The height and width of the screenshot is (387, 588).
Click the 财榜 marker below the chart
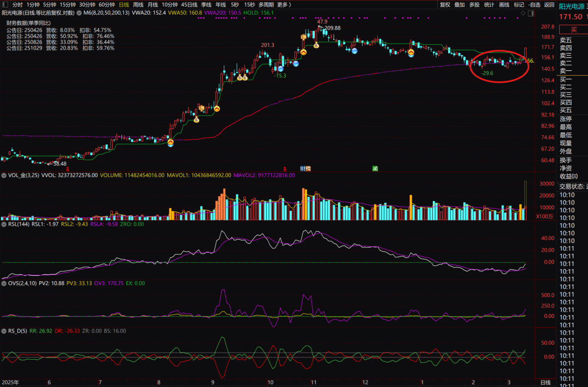pyautogui.click(x=305, y=168)
